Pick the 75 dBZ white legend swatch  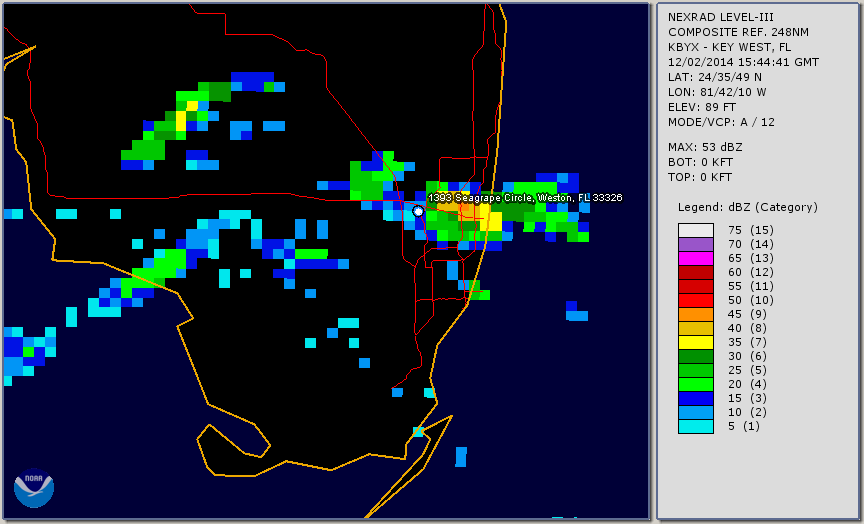(x=696, y=230)
